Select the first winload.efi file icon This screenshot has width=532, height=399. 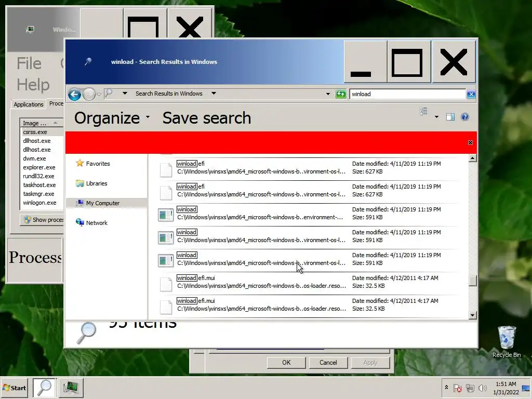click(x=166, y=169)
